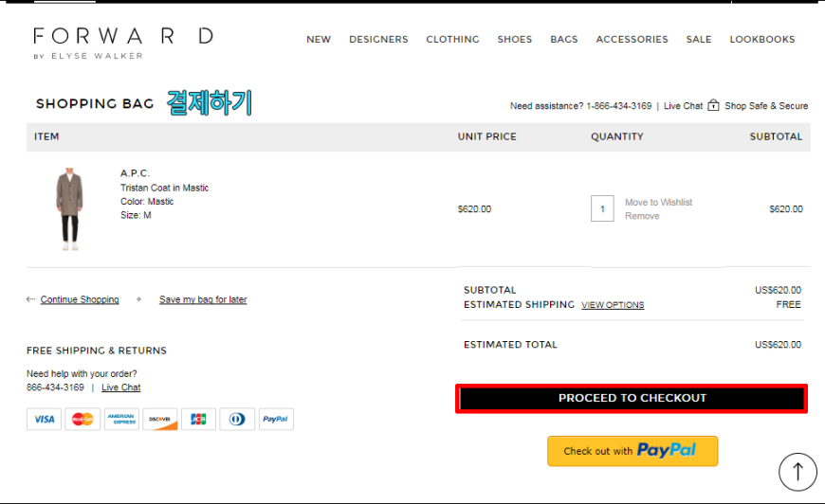Open the CLOTHING menu
The width and height of the screenshot is (825, 504).
pyautogui.click(x=452, y=40)
